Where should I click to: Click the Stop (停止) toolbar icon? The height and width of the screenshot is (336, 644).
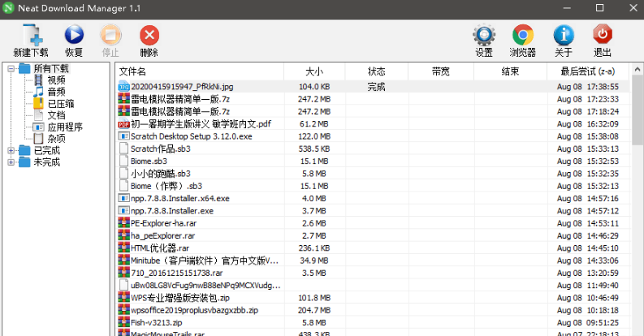point(110,36)
